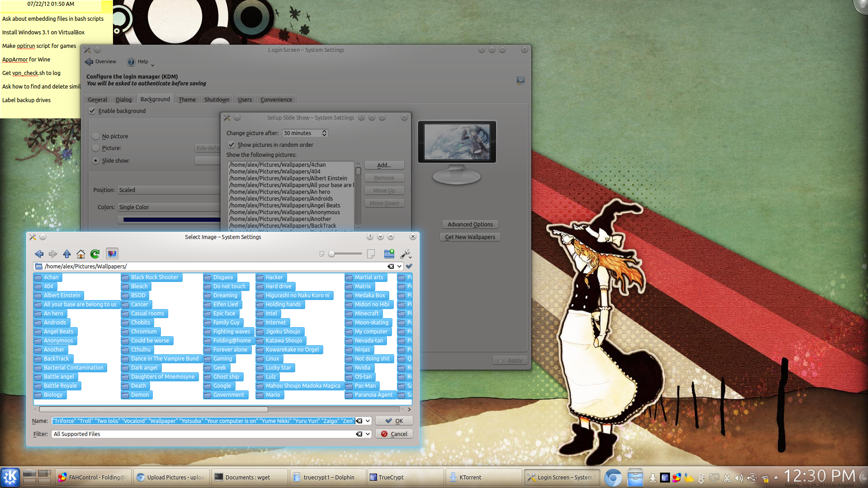Clear the location path field

point(391,267)
